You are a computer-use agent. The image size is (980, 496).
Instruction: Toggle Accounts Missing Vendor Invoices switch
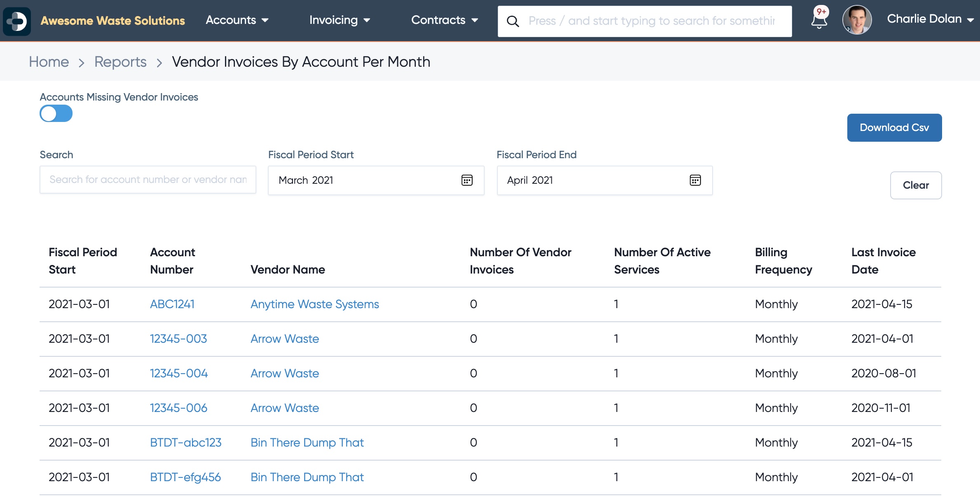click(56, 113)
